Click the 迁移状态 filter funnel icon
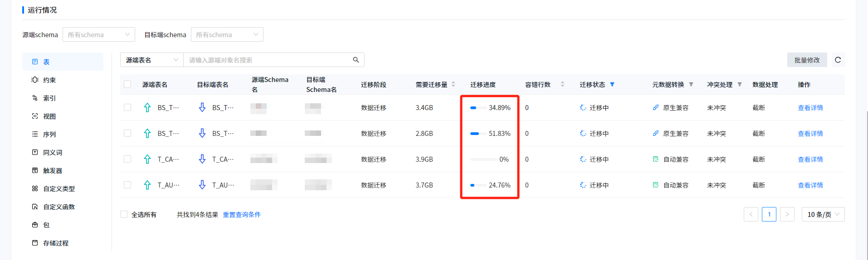This screenshot has height=260, width=868. [x=612, y=84]
